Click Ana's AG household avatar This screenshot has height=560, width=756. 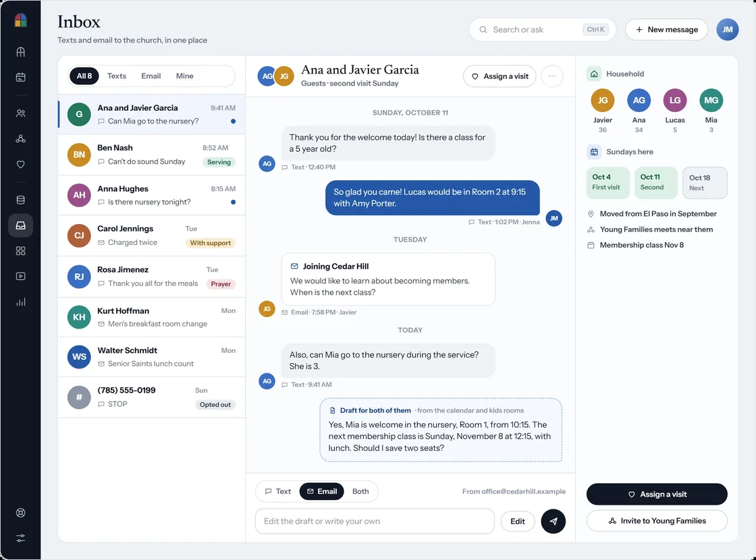point(639,101)
